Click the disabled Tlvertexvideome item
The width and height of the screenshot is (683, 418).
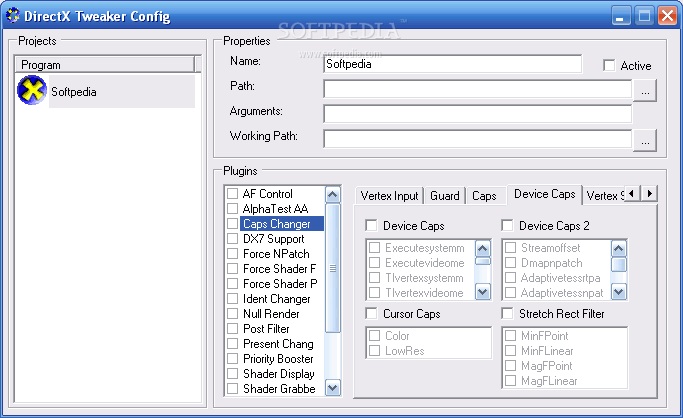424,293
